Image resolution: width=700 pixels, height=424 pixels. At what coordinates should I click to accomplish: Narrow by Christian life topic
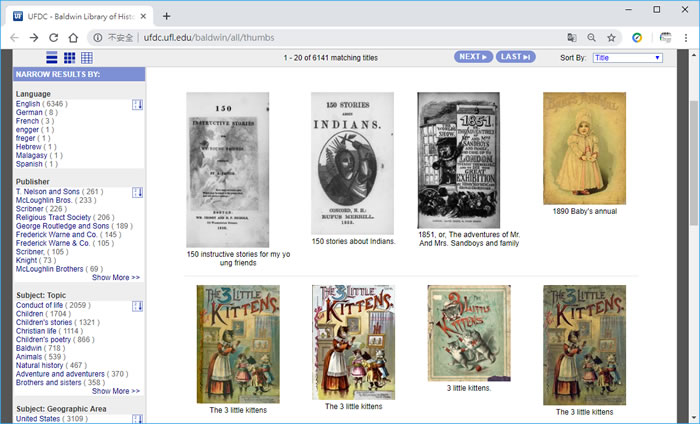pos(36,331)
